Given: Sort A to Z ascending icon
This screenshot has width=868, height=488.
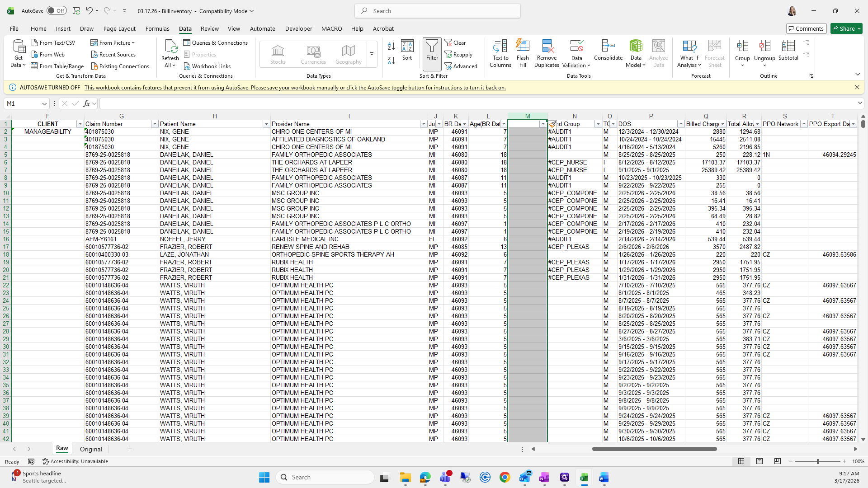Looking at the screenshot, I should point(392,46).
